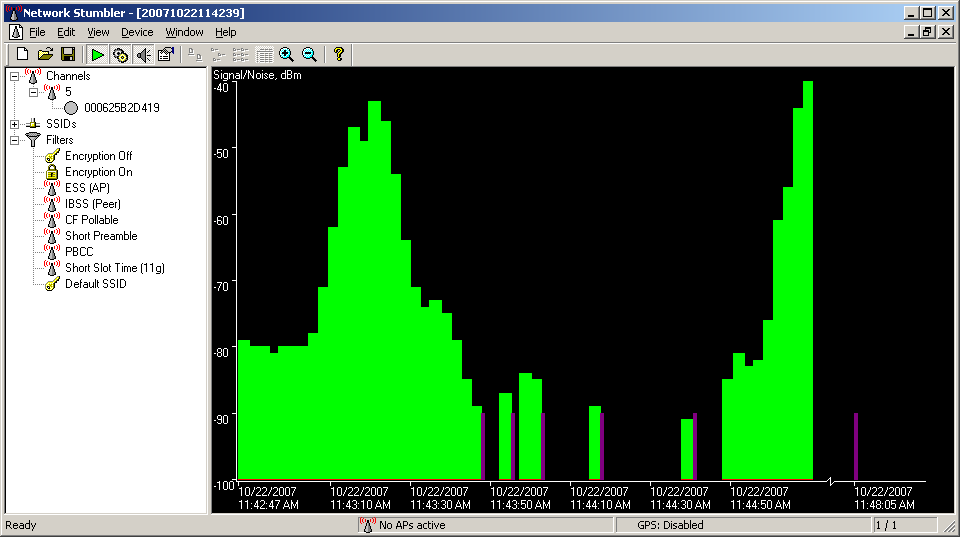
Task: Open the Window menu
Action: (x=184, y=32)
